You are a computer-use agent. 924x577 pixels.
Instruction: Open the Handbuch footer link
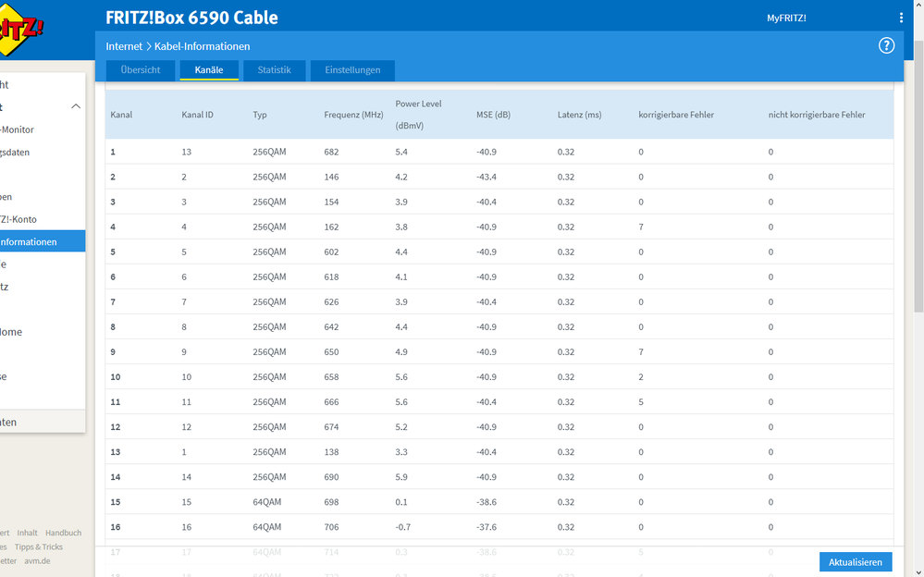(63, 533)
